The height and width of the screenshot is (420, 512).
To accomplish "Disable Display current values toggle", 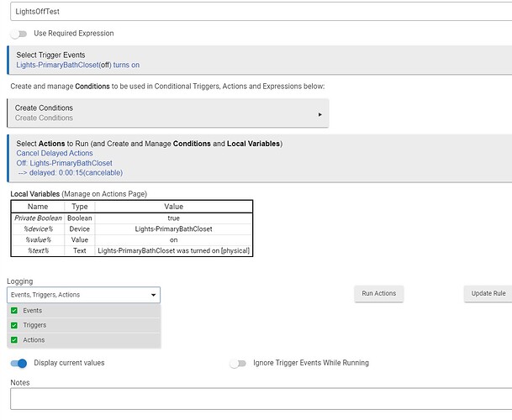I will [18, 364].
